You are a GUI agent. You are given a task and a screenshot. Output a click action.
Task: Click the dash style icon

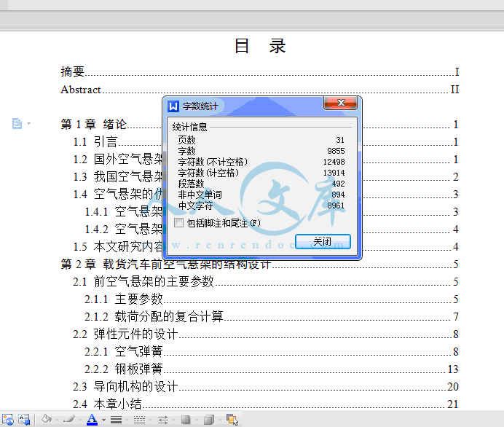tap(139, 420)
